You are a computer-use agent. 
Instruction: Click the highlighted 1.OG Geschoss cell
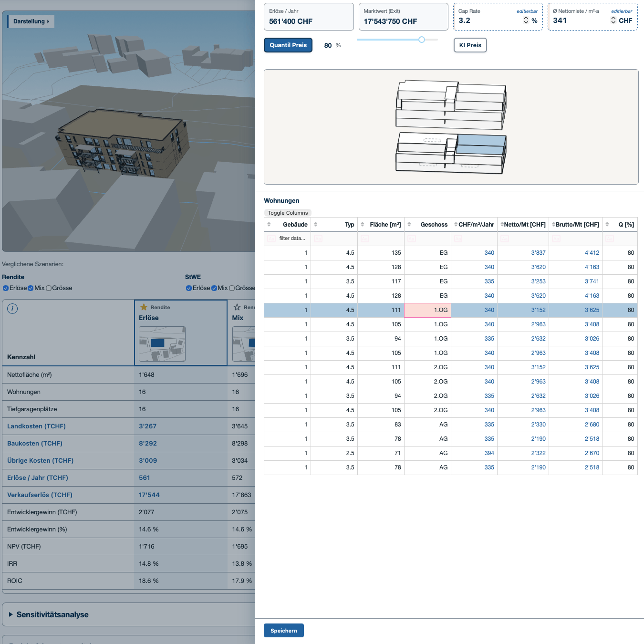[428, 310]
